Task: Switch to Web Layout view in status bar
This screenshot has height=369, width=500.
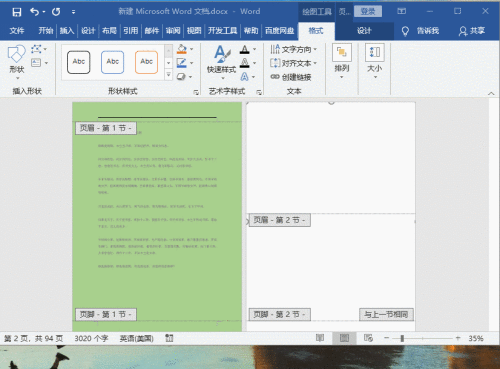Action: pos(368,338)
